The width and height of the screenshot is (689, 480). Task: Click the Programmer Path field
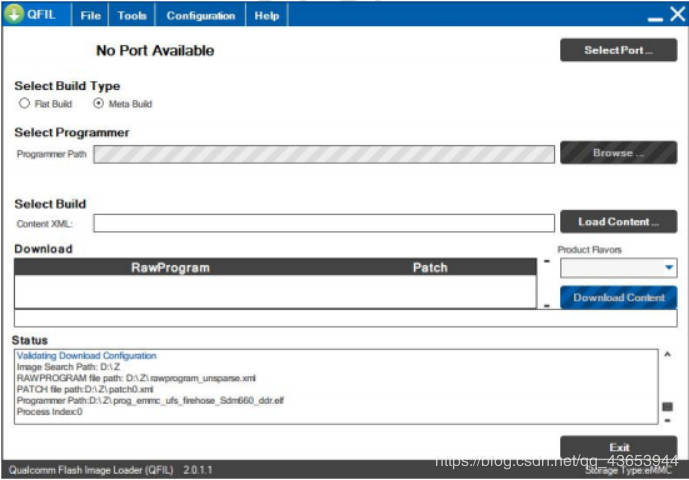tap(324, 154)
